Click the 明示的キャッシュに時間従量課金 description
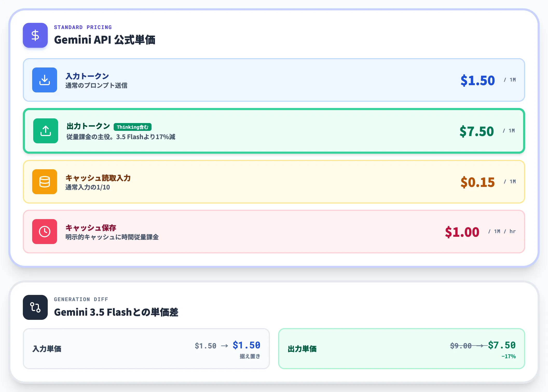 (x=112, y=237)
